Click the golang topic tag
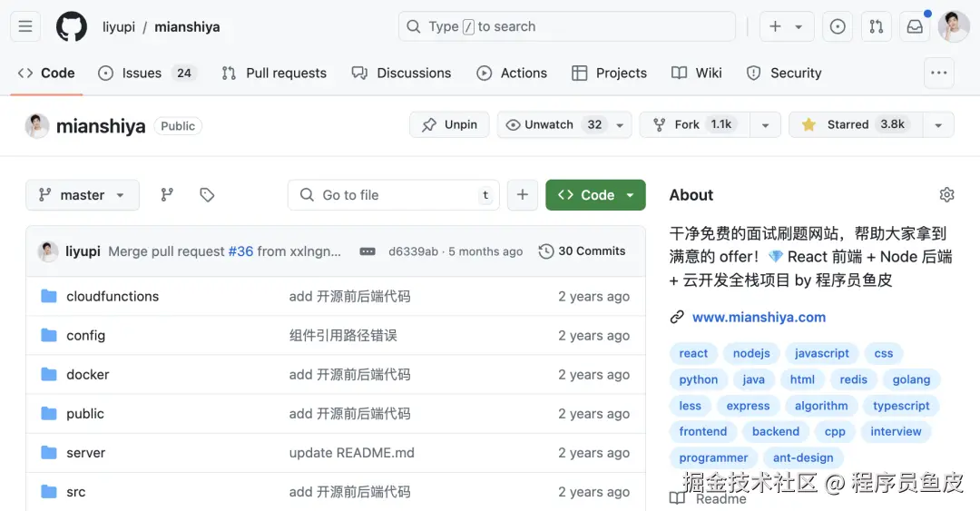 click(x=911, y=379)
